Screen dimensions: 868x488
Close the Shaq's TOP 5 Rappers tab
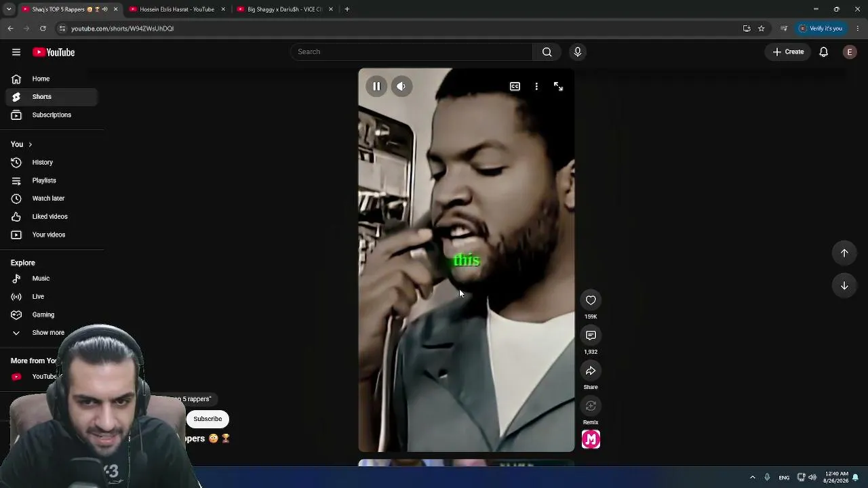coord(115,9)
